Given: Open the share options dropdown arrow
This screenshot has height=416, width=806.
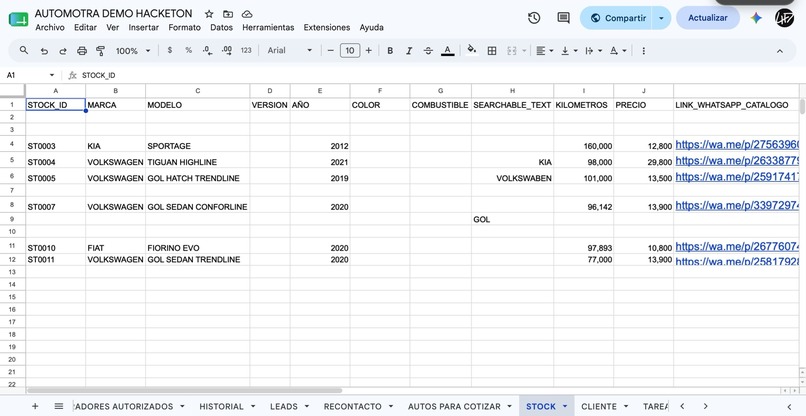Looking at the screenshot, I should pos(662,18).
